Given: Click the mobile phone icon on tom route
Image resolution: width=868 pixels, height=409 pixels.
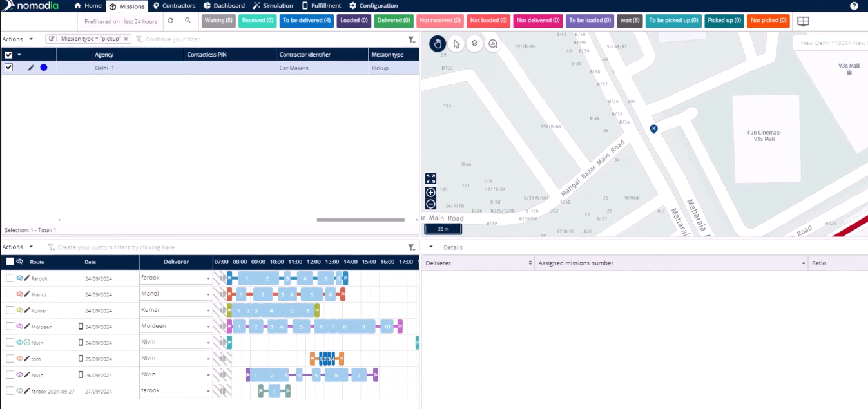Looking at the screenshot, I should pyautogui.click(x=81, y=359).
